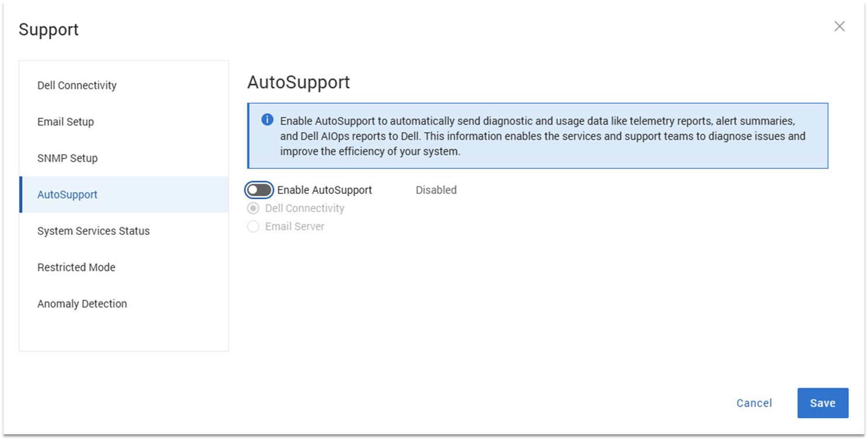Click the Enable AutoSupport label text
Image resolution: width=868 pixels, height=440 pixels.
tap(325, 190)
